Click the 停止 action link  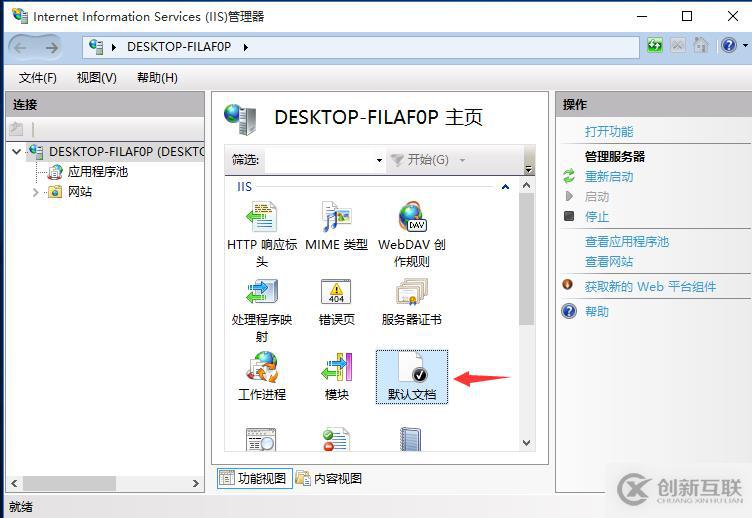597,217
